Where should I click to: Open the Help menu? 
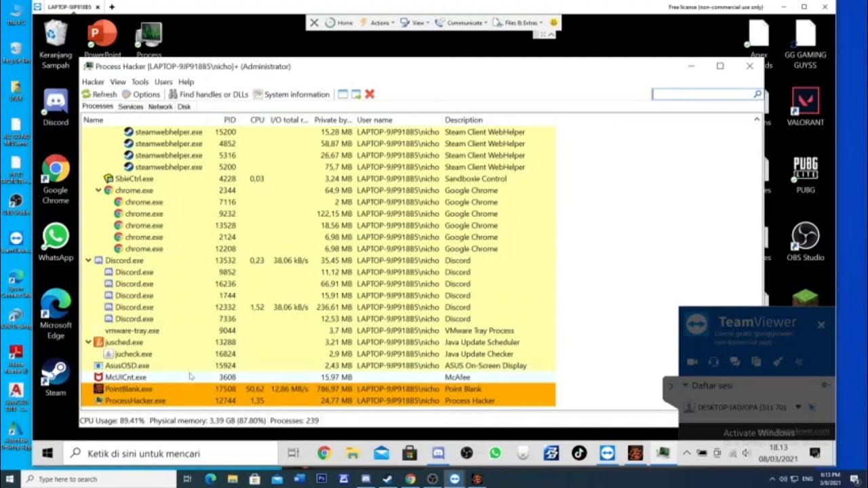point(186,82)
